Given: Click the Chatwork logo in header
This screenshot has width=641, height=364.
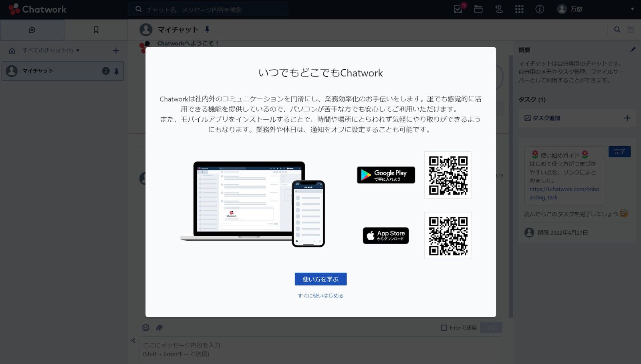Looking at the screenshot, I should click(x=37, y=9).
